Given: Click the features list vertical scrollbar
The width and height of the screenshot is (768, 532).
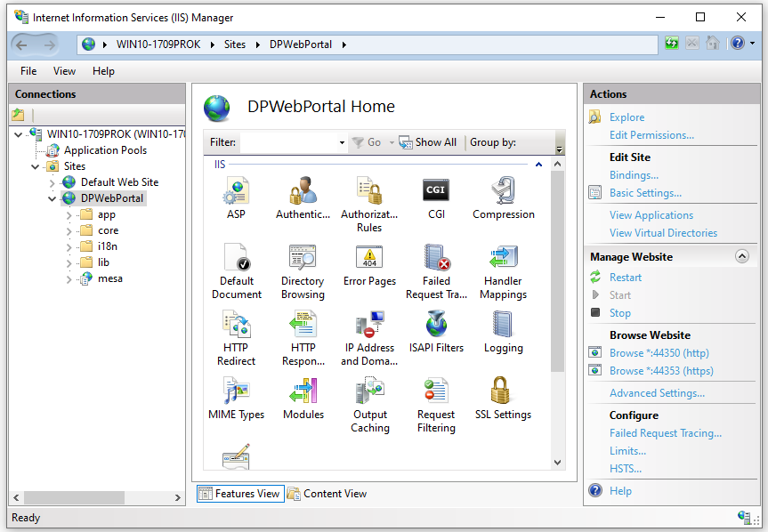Looking at the screenshot, I should [x=557, y=271].
